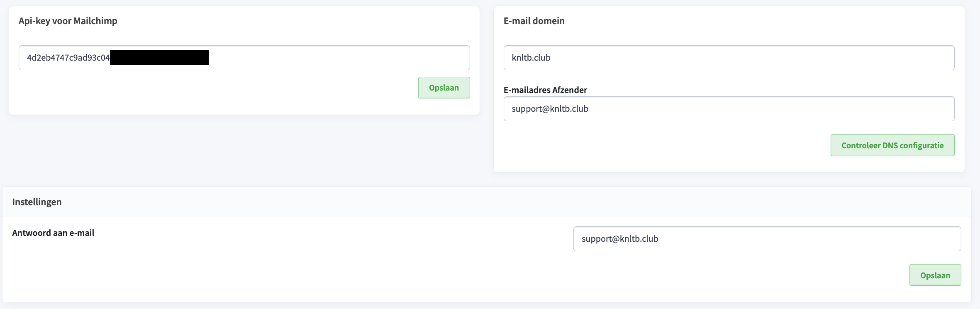Click the Api-key voor Mailchimp heading
The width and height of the screenshot is (980, 309).
coord(68,21)
